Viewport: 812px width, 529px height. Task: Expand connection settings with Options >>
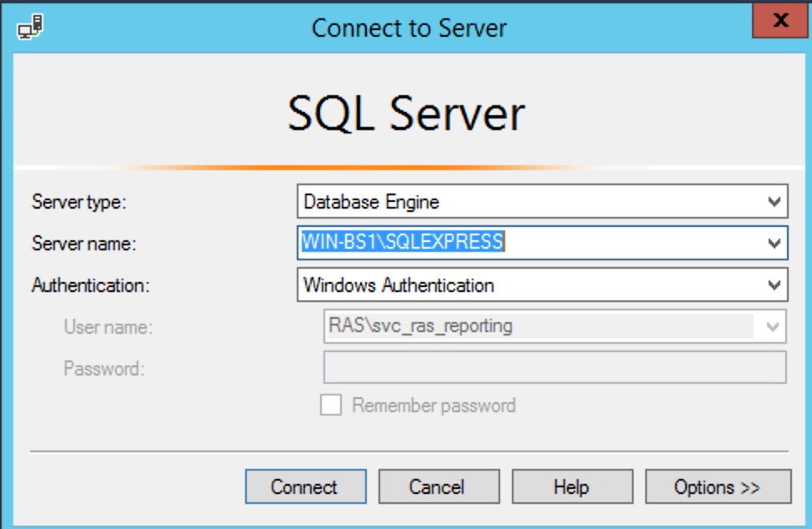coord(718,487)
